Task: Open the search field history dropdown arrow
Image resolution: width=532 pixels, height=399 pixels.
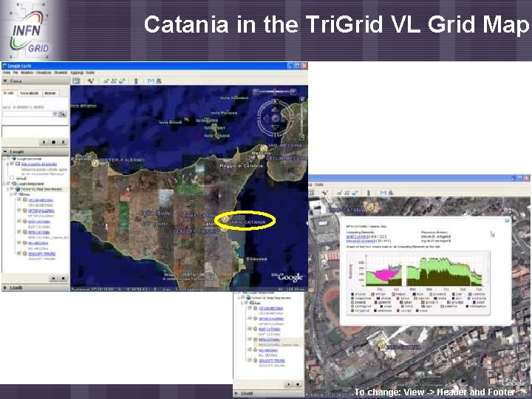Action: [x=55, y=115]
